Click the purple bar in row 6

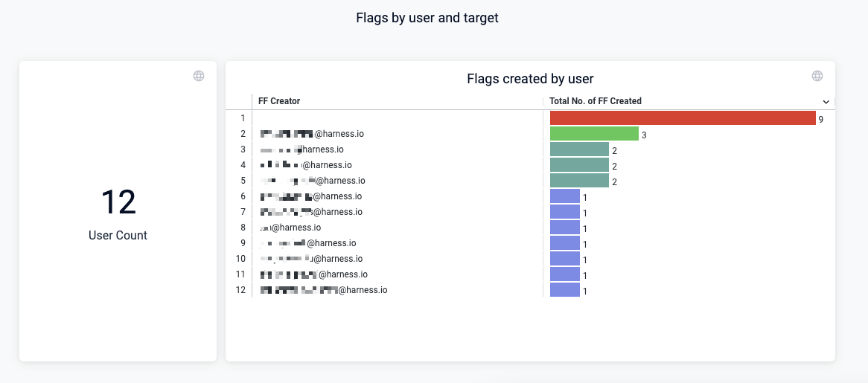(565, 196)
